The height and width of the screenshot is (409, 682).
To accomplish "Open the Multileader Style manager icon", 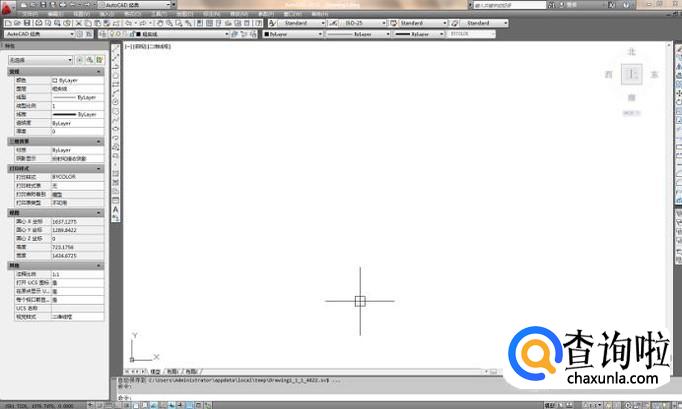I will point(455,23).
